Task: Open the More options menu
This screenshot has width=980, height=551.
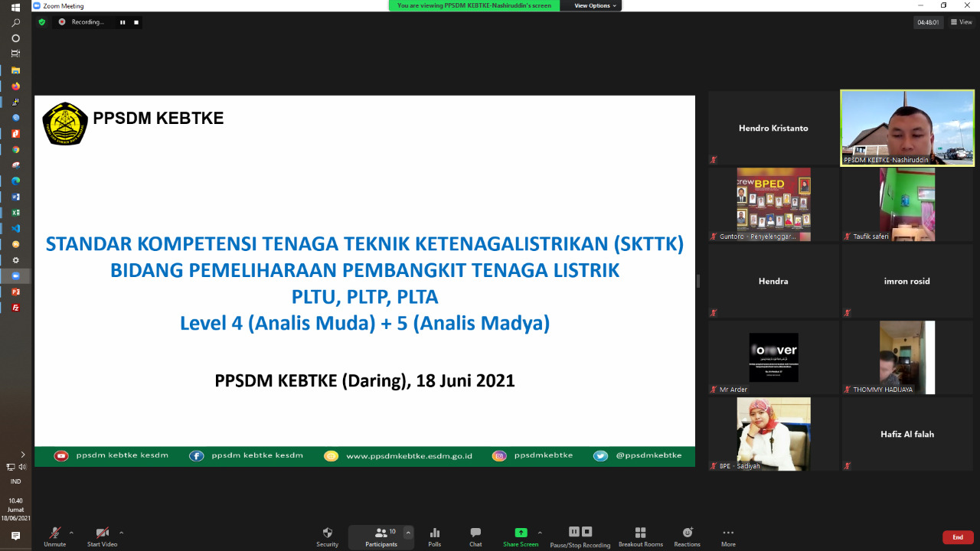Action: tap(728, 536)
